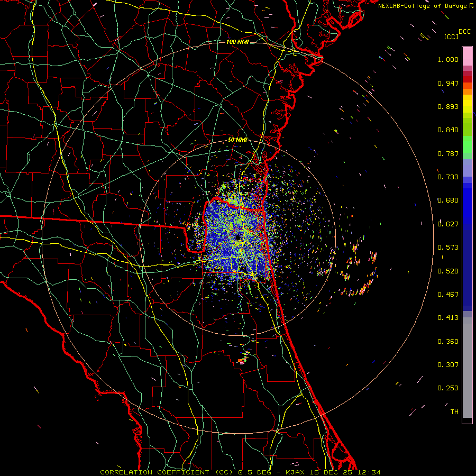This screenshot has height=476, width=476.
Task: Click the 0.787 legend value
Action: [448, 153]
